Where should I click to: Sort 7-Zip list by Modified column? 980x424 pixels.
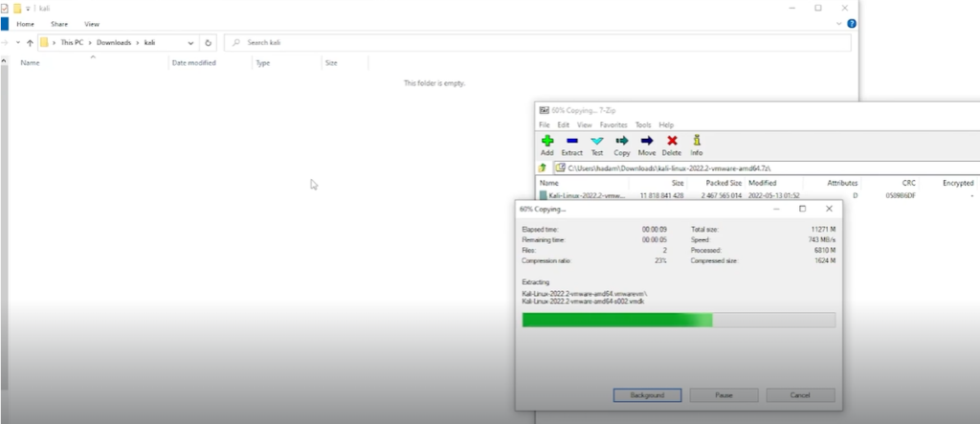(x=763, y=183)
